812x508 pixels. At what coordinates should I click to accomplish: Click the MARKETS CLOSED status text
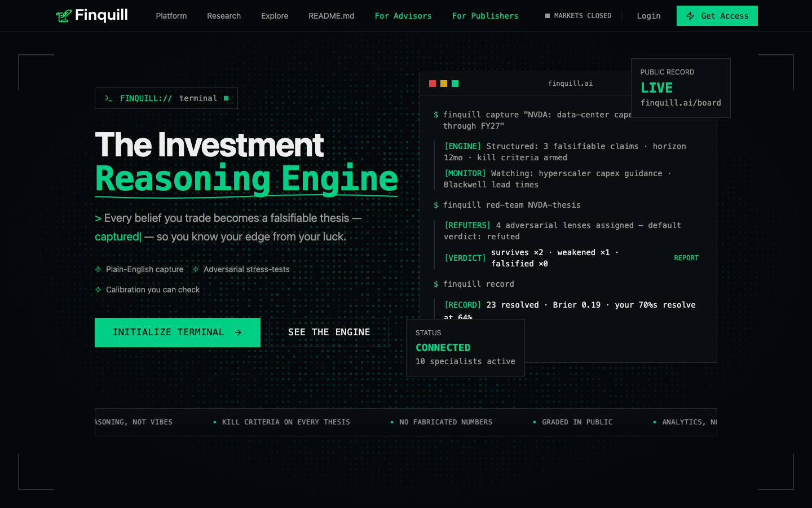tap(582, 16)
